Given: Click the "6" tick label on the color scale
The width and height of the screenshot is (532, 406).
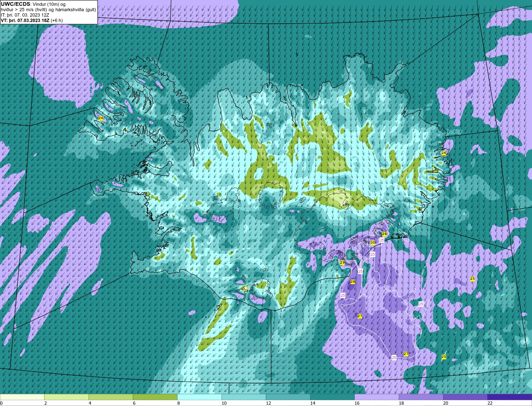Looking at the screenshot, I should 134,403.
